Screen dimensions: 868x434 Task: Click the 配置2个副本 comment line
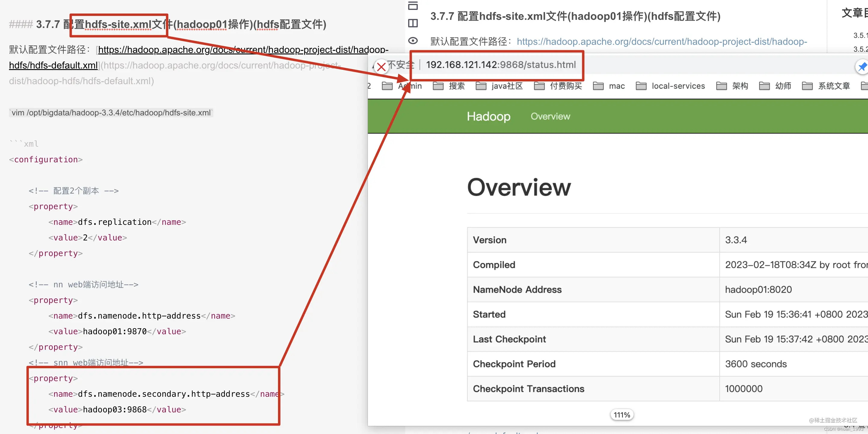coord(74,191)
